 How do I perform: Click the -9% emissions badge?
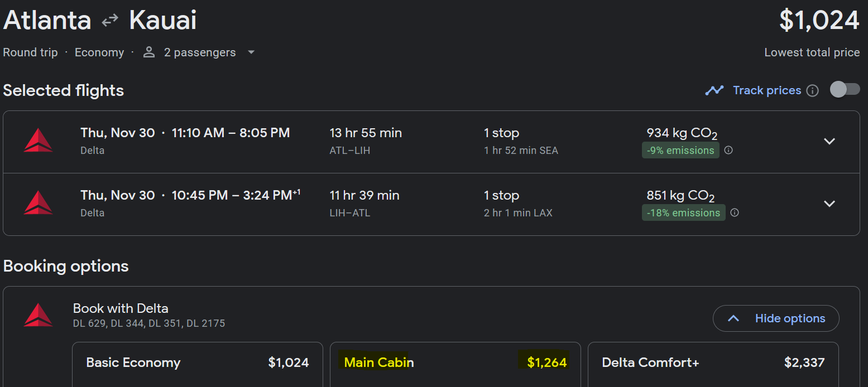680,151
